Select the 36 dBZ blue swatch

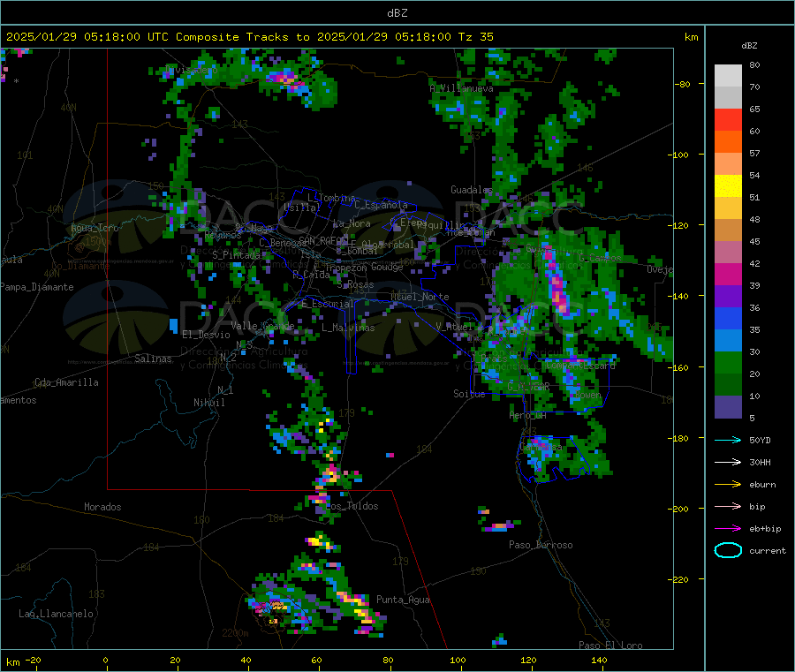[728, 318]
